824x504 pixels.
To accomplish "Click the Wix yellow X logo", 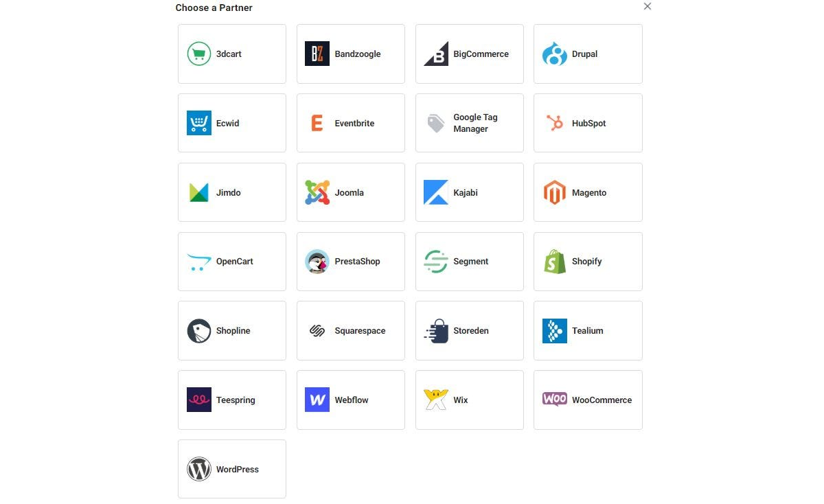I will (436, 400).
